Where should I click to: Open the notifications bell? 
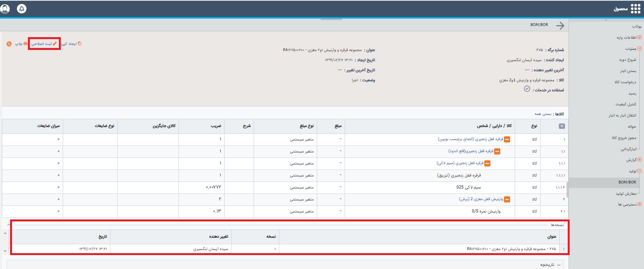22,9
